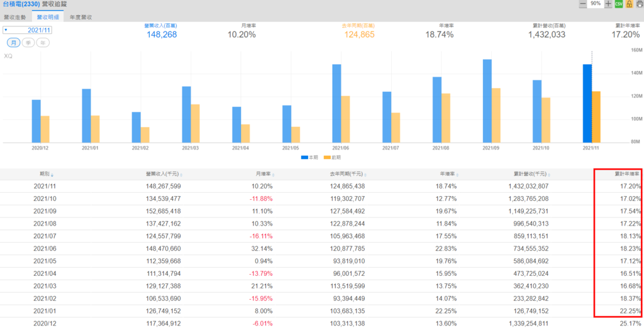
Task: Click the 32.14% monthly growth cell
Action: coord(262,249)
